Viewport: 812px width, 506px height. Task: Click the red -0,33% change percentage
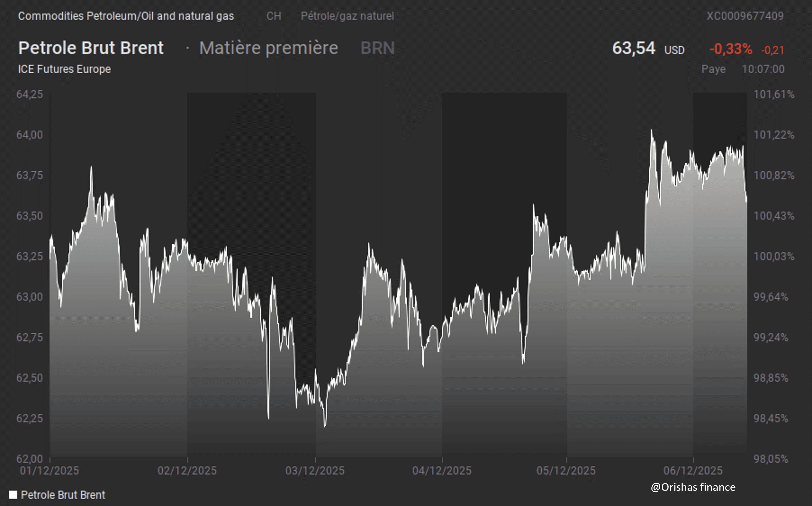click(731, 49)
